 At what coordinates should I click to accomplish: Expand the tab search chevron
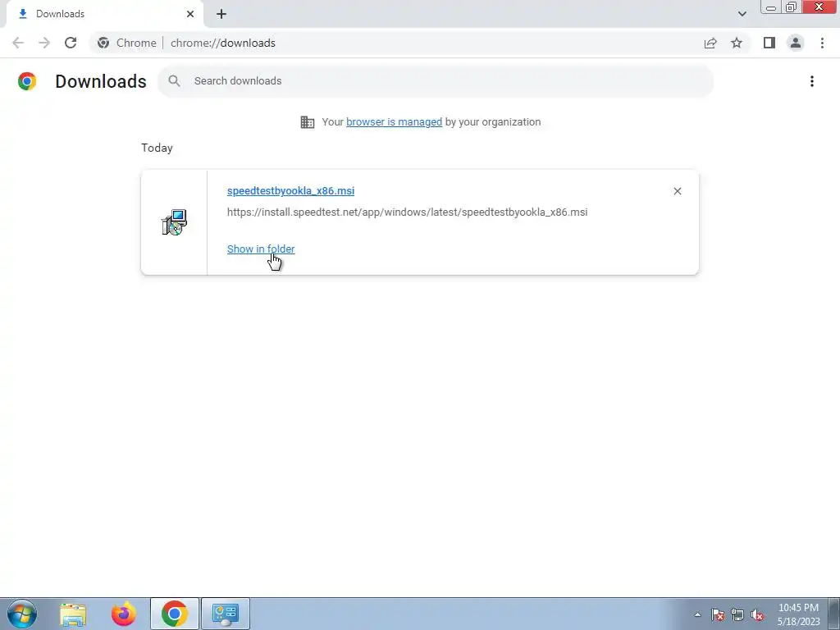[742, 14]
